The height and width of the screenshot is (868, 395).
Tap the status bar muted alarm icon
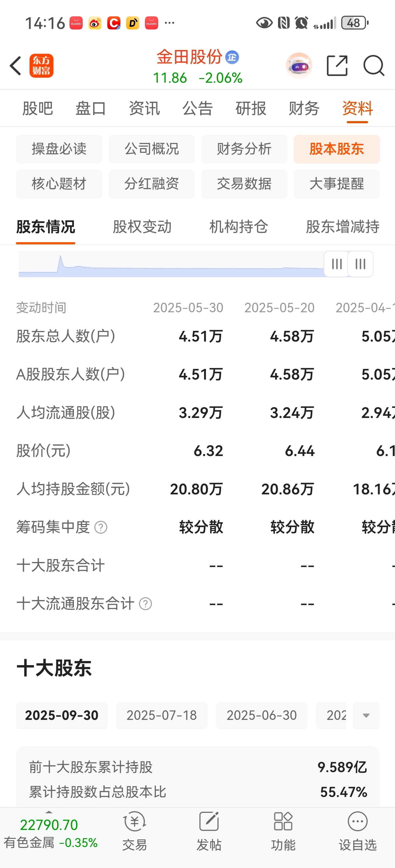301,23
